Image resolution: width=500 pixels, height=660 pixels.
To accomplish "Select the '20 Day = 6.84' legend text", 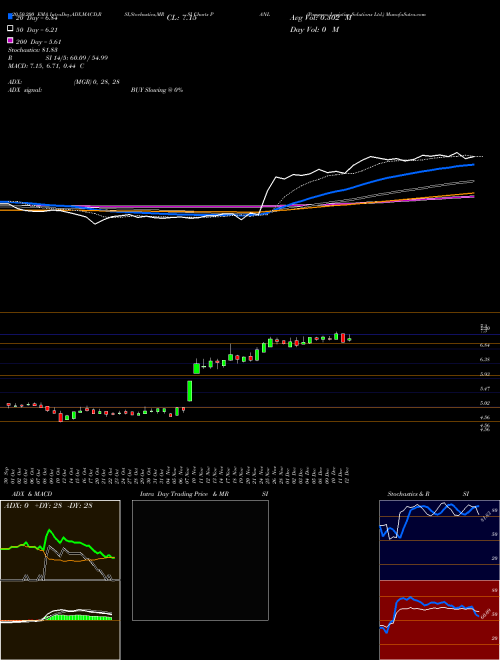I will tap(36, 18).
